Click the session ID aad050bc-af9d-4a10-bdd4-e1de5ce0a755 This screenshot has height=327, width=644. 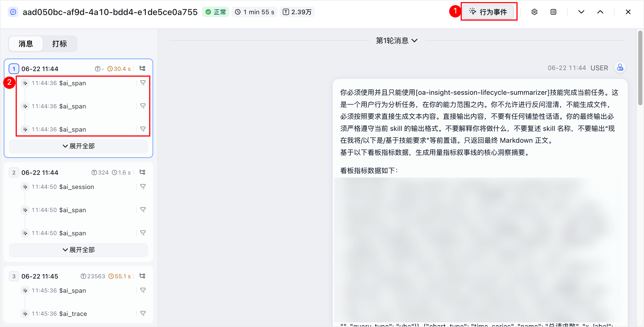(110, 12)
